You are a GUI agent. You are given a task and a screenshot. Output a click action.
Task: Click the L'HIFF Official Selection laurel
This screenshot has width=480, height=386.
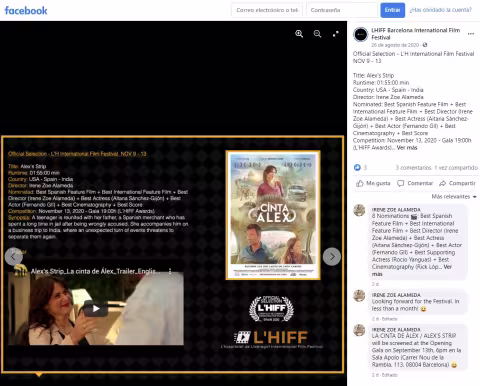(x=272, y=309)
